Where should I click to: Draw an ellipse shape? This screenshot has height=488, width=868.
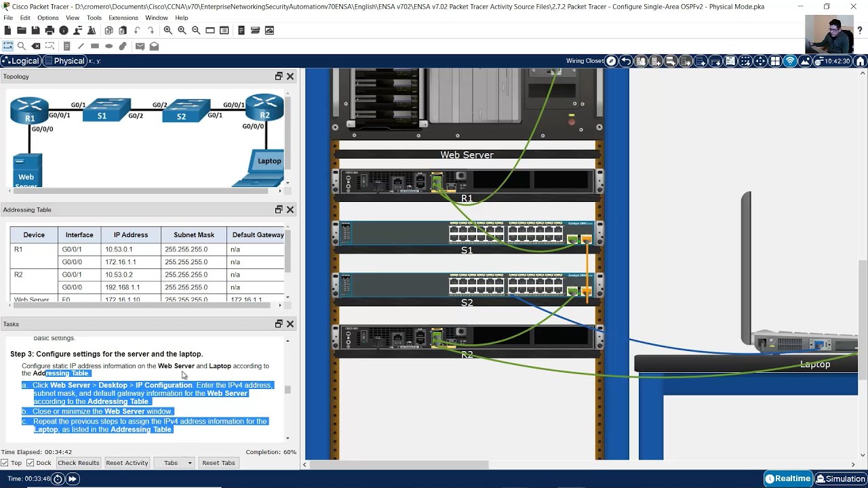(108, 46)
